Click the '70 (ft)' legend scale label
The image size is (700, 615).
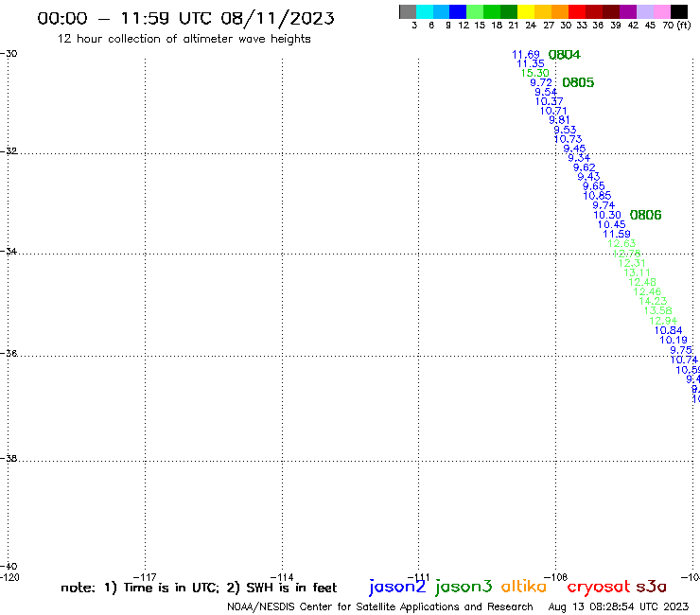[x=676, y=26]
